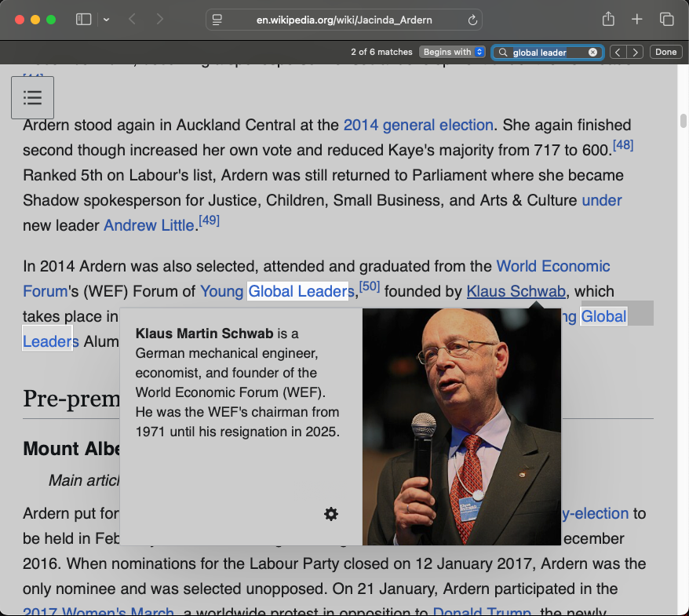Image resolution: width=689 pixels, height=616 pixels.
Task: Click the page vertical scrollbar thumb
Action: point(684,120)
